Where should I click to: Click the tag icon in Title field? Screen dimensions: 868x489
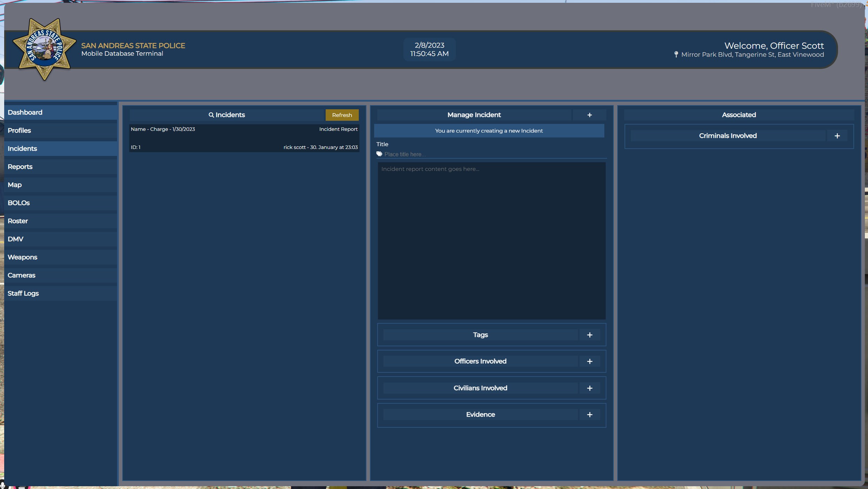[x=379, y=154]
